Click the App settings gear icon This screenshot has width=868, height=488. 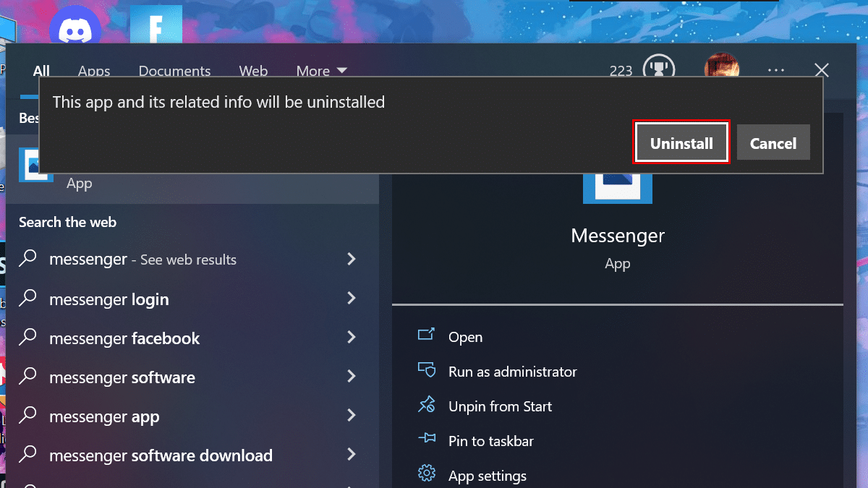pyautogui.click(x=427, y=475)
